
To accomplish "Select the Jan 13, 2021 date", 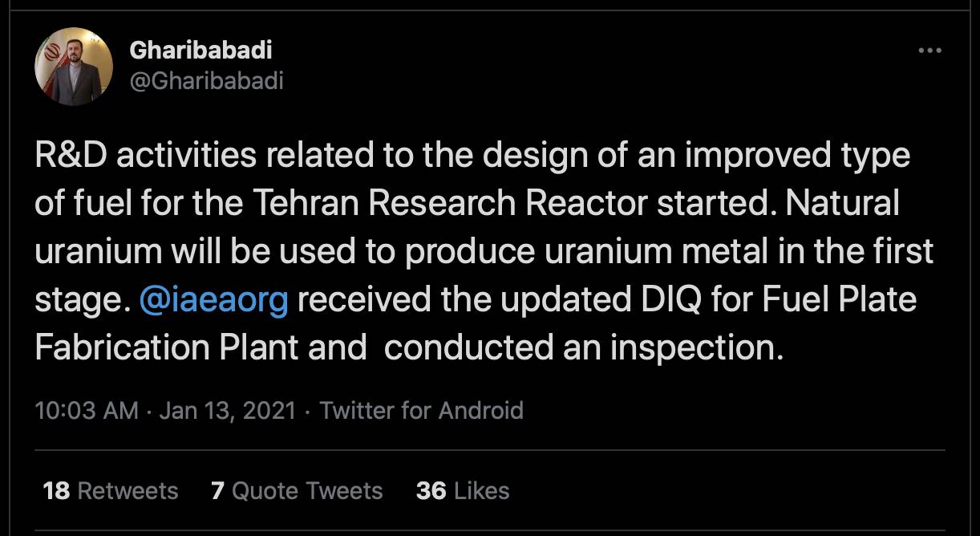I will click(x=228, y=411).
